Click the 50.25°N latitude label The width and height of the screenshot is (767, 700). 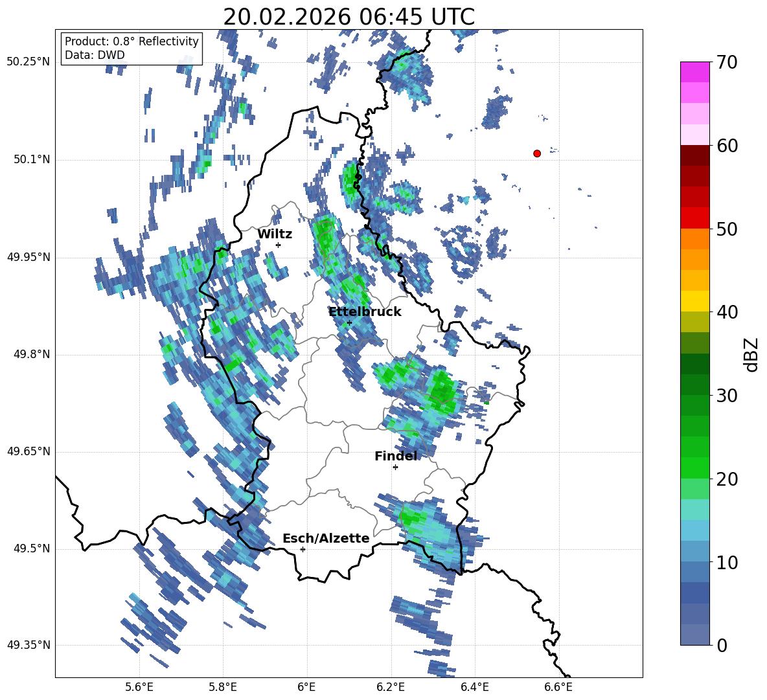[x=29, y=62]
